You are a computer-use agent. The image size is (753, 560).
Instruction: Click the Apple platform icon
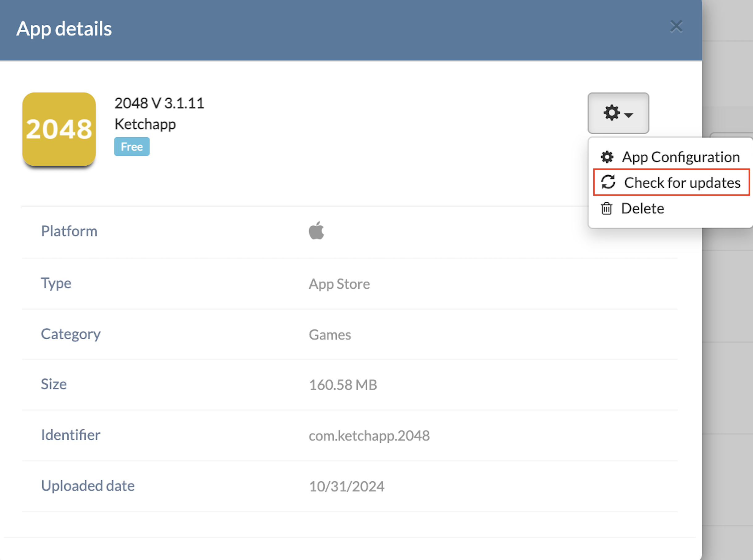[x=317, y=231]
